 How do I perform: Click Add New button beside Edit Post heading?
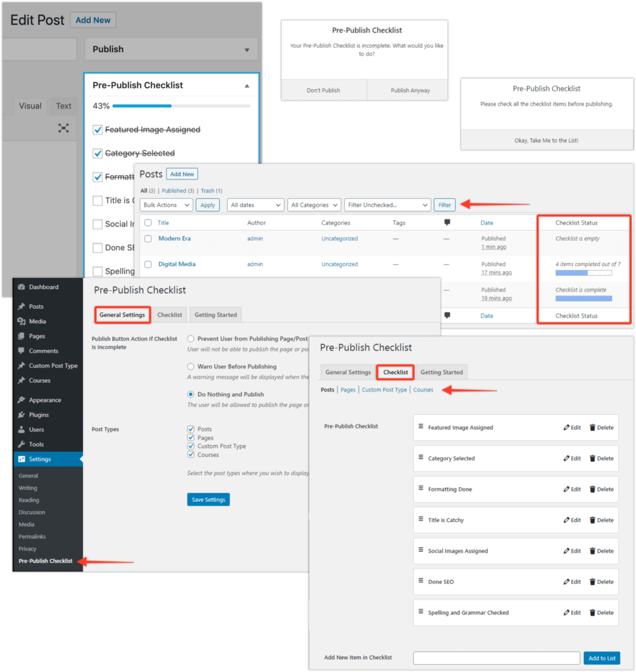coord(93,20)
